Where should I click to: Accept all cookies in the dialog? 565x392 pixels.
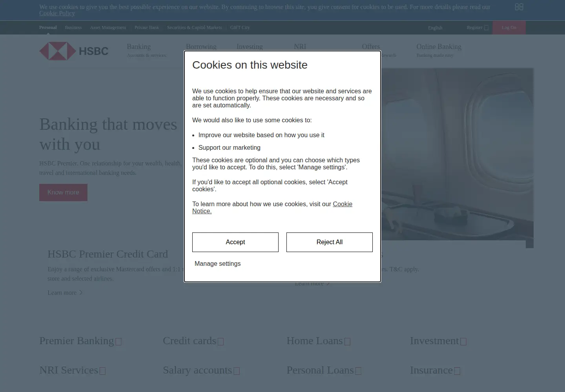pos(235,242)
